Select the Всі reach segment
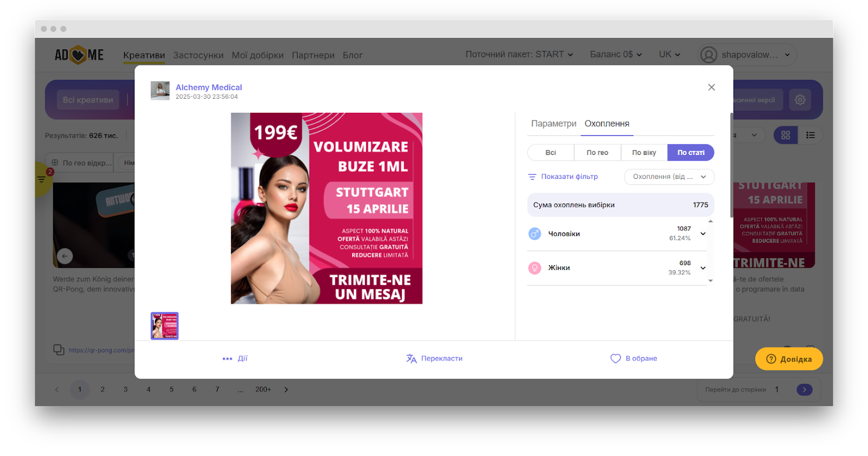868x456 pixels. (x=551, y=153)
